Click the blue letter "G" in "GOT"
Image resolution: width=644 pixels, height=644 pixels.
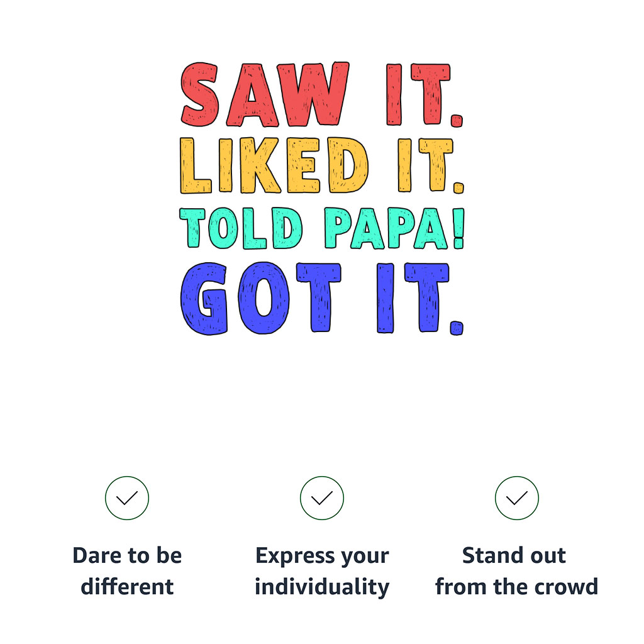tap(204, 299)
